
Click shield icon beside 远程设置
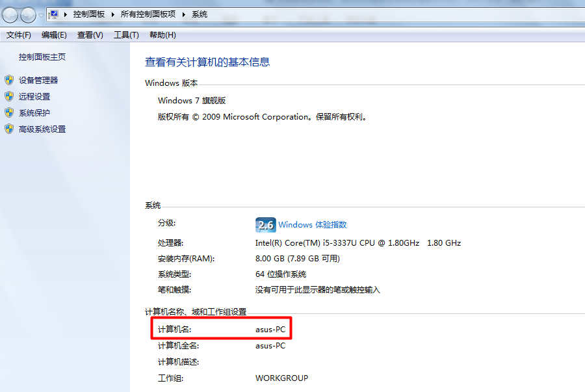(x=9, y=97)
